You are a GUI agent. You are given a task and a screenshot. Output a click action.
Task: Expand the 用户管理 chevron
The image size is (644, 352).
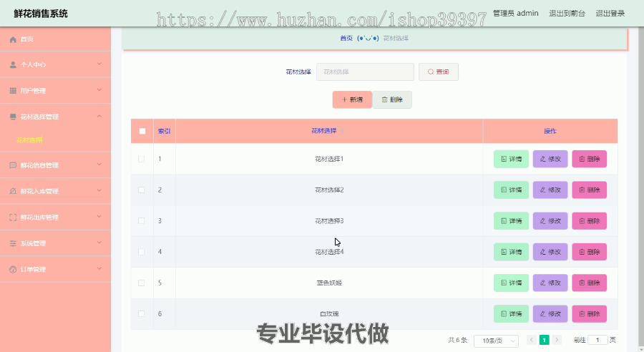99,90
